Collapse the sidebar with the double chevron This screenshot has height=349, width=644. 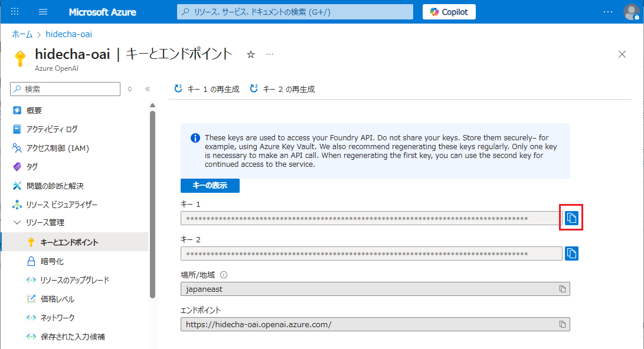tap(148, 89)
